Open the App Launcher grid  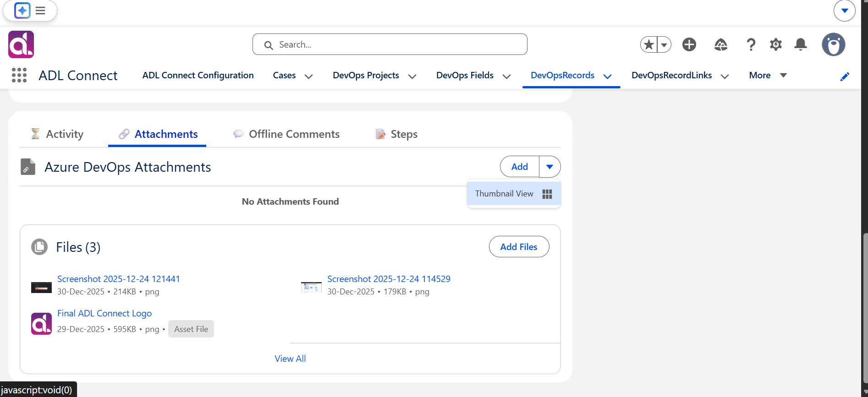19,75
